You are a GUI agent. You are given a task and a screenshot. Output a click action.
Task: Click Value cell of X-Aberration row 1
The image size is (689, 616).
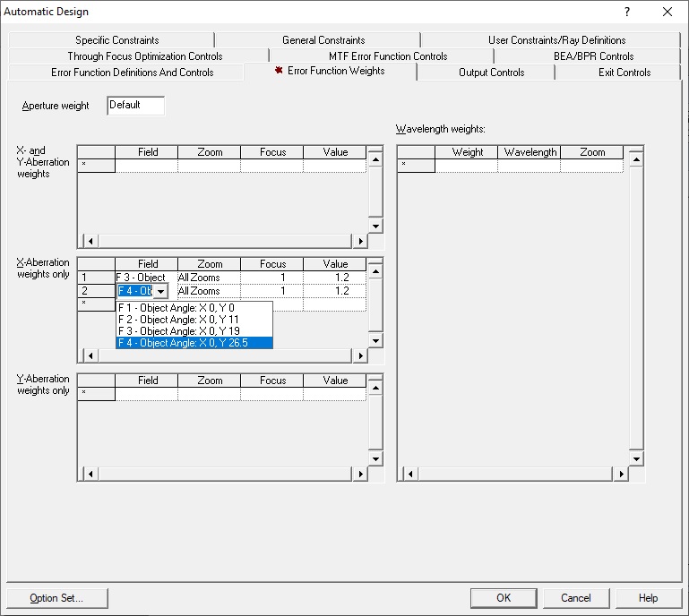click(x=335, y=278)
